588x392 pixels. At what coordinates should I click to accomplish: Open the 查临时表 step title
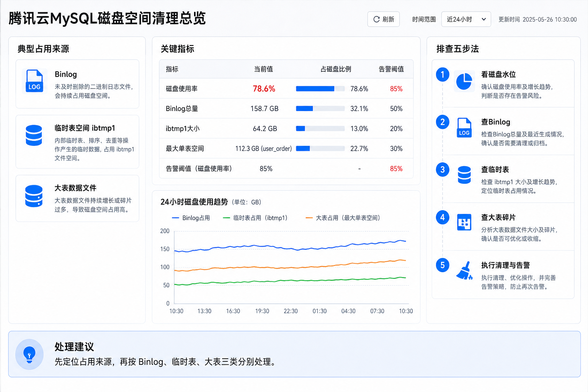(495, 170)
